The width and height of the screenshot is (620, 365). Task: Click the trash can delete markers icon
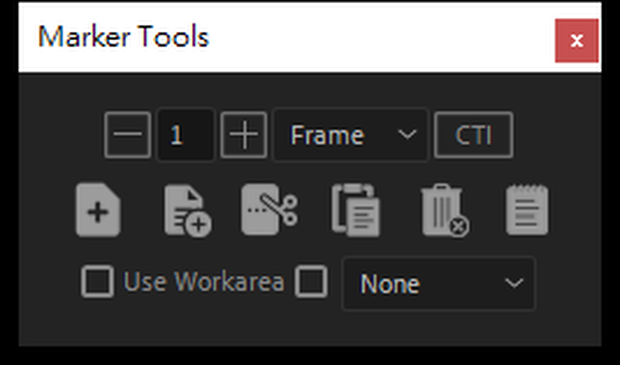(445, 210)
